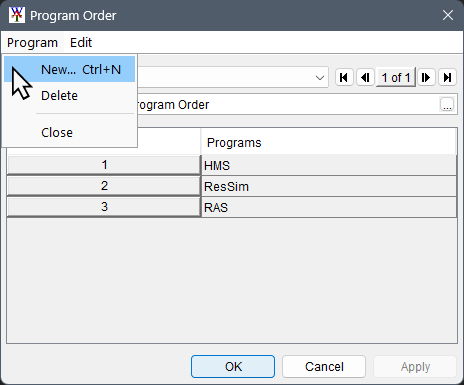Choose Close from the Program menu

pos(69,133)
